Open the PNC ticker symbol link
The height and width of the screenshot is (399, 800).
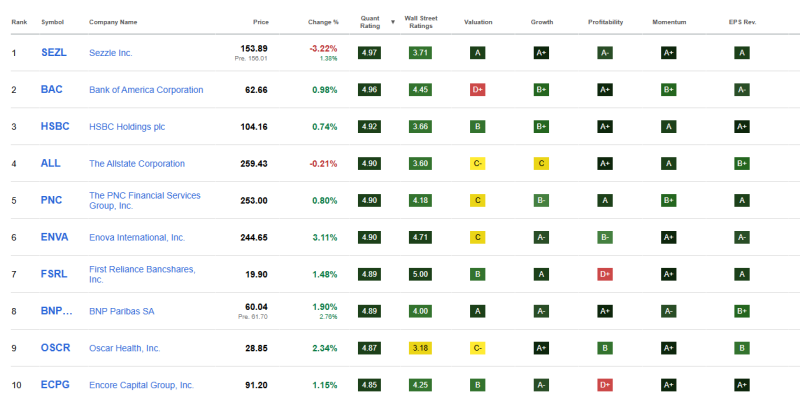pos(52,201)
